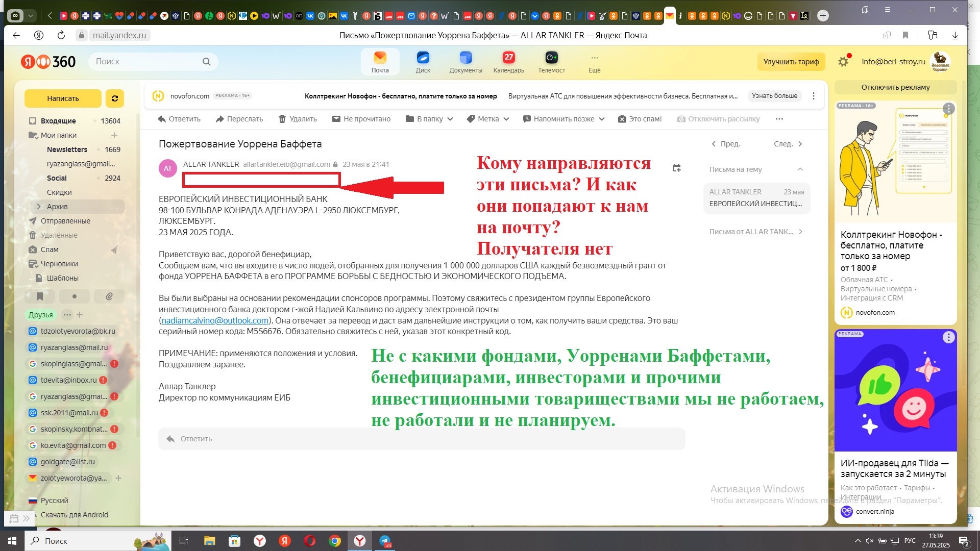
Task: Add a new folder with the plus icon next to Мои папки
Action: 114,135
